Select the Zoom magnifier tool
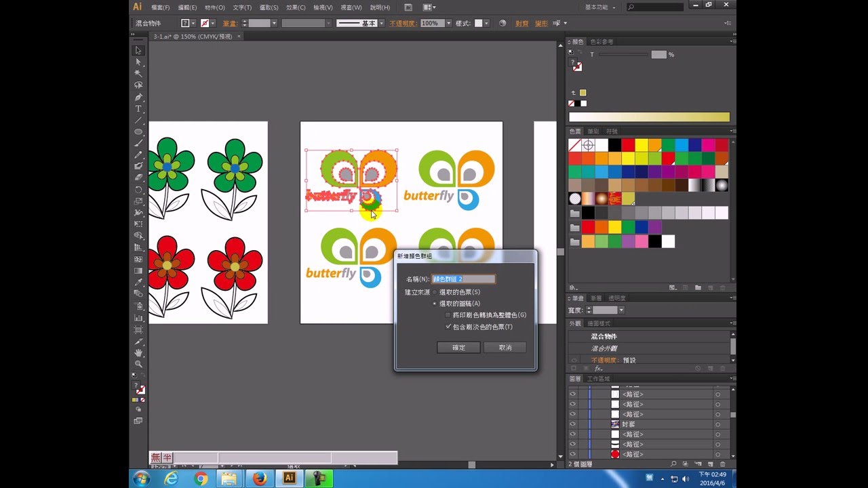The height and width of the screenshot is (488, 868). (x=138, y=364)
